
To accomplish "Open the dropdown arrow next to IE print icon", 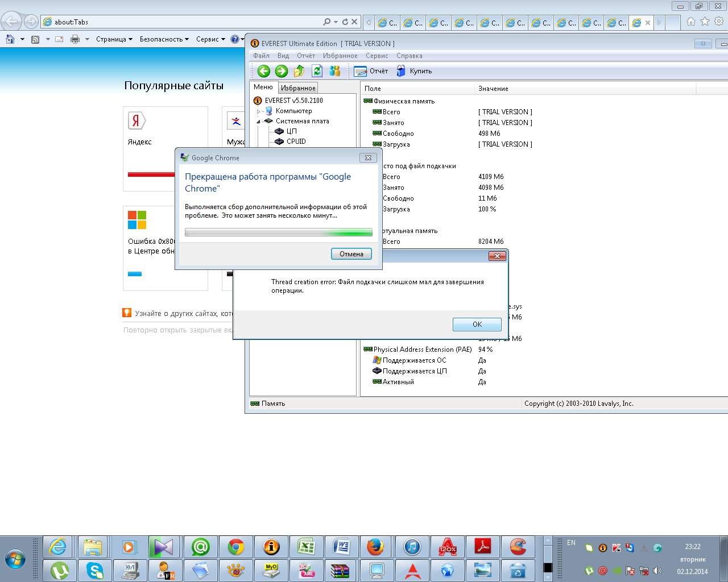I will [x=87, y=39].
